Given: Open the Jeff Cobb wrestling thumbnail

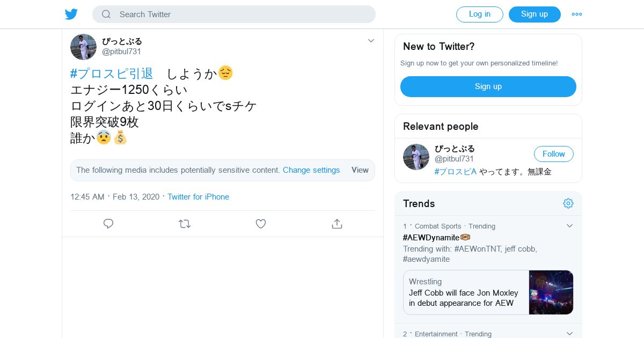Looking at the screenshot, I should tap(551, 292).
